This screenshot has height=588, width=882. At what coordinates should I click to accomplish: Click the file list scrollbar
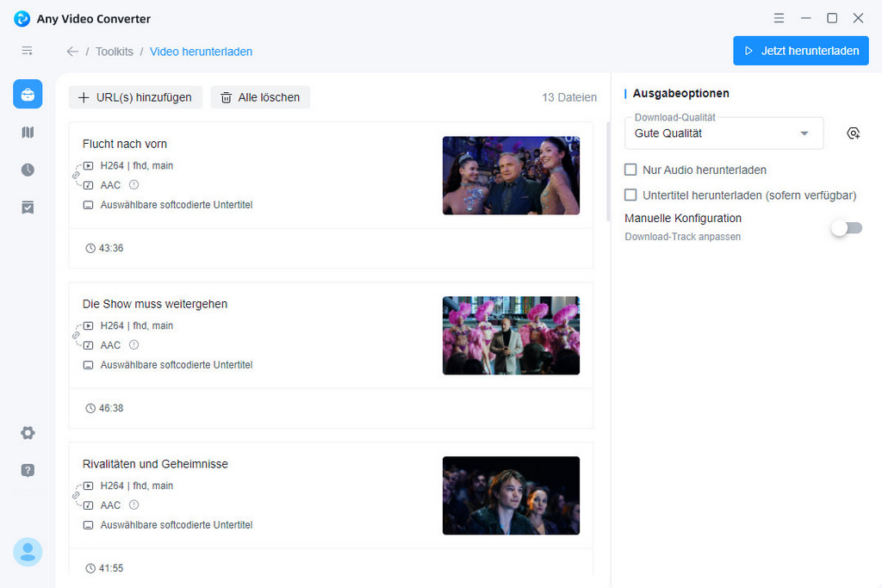pos(608,171)
